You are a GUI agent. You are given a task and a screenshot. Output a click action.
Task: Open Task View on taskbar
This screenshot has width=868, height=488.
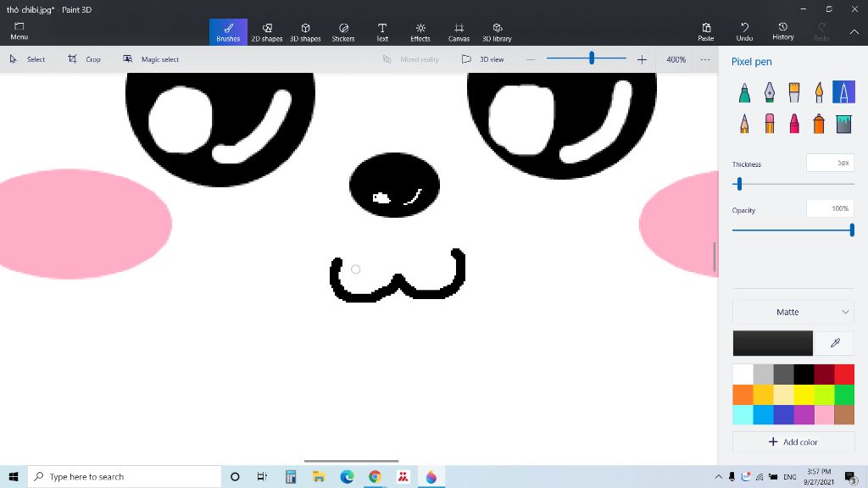click(x=262, y=476)
